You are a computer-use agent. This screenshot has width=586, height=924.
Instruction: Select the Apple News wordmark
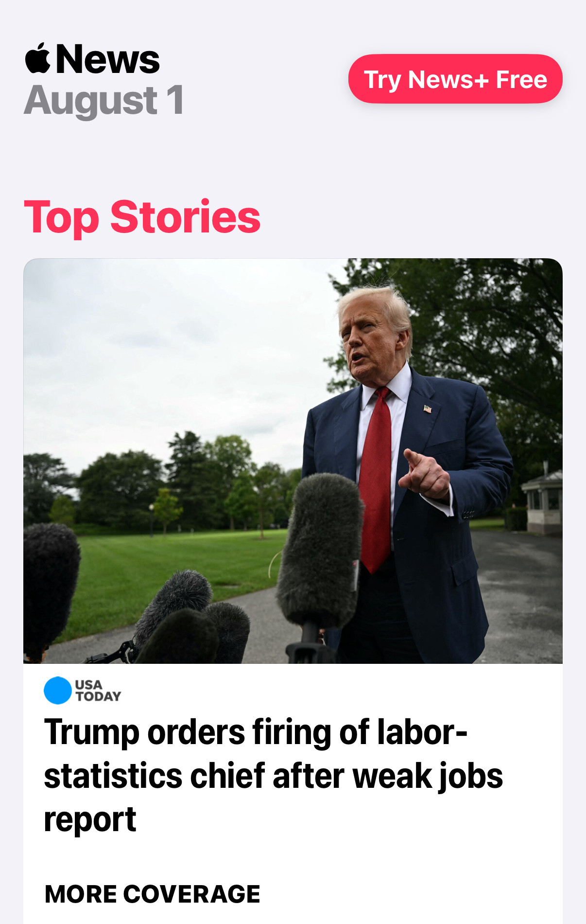tap(92, 58)
